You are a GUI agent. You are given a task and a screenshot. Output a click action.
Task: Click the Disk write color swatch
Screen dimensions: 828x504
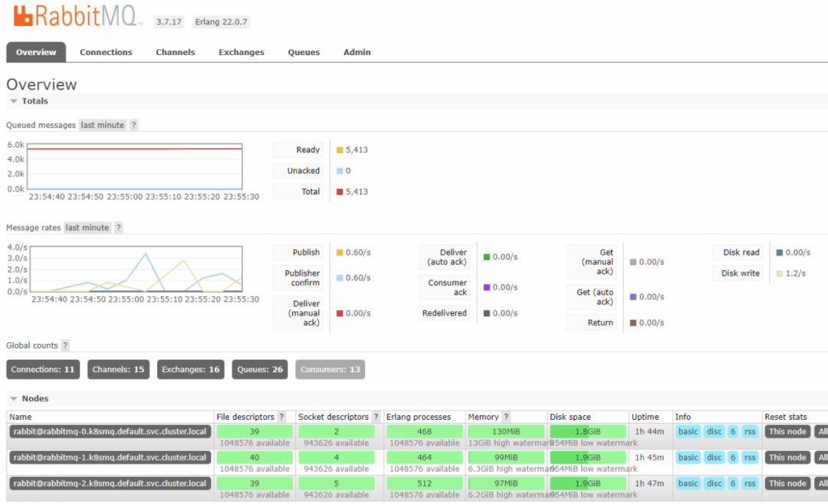pos(780,273)
